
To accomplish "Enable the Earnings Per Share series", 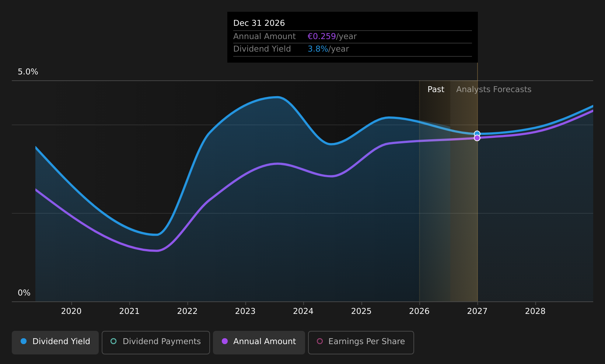I will pos(361,342).
